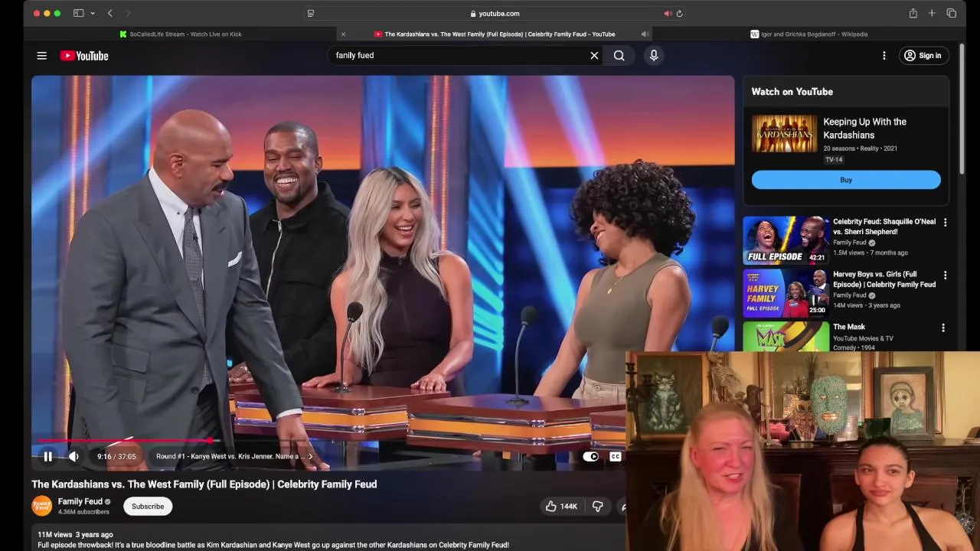Open options for Shaquille O'Neal video
This screenshot has height=551, width=980.
pos(945,222)
